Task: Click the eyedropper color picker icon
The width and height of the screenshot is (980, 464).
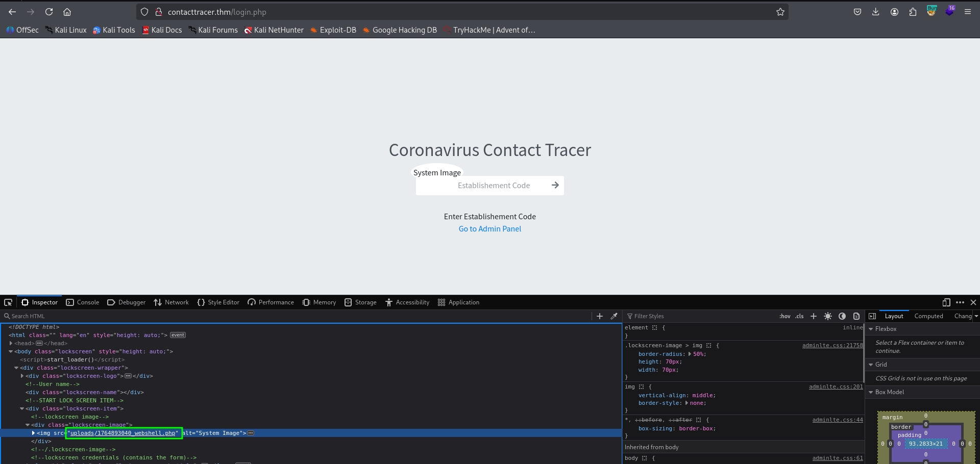Action: pyautogui.click(x=614, y=316)
